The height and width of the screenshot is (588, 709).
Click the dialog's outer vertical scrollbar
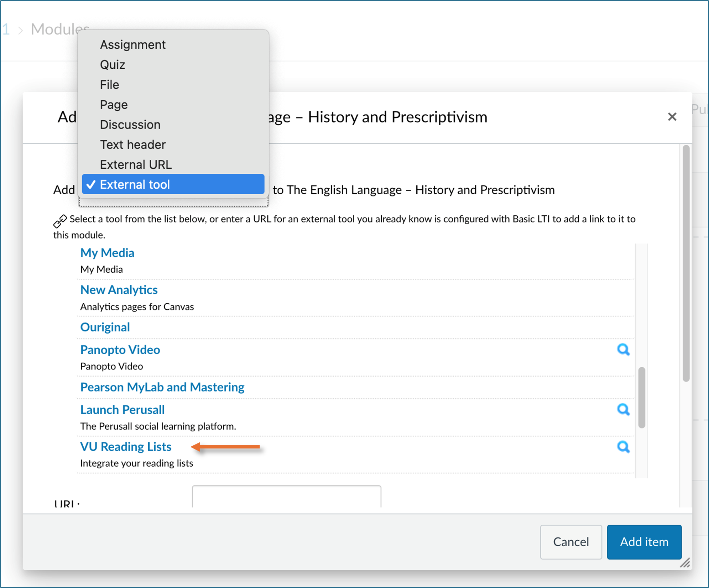686,263
